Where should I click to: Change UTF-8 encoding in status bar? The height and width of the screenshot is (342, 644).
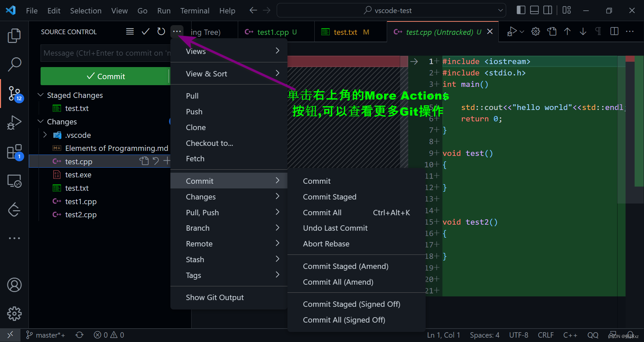[x=519, y=335]
